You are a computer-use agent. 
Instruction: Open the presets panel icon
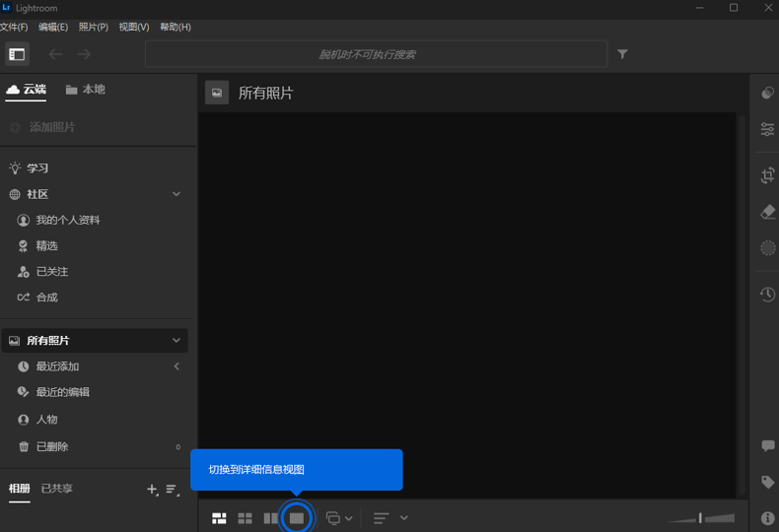(767, 93)
